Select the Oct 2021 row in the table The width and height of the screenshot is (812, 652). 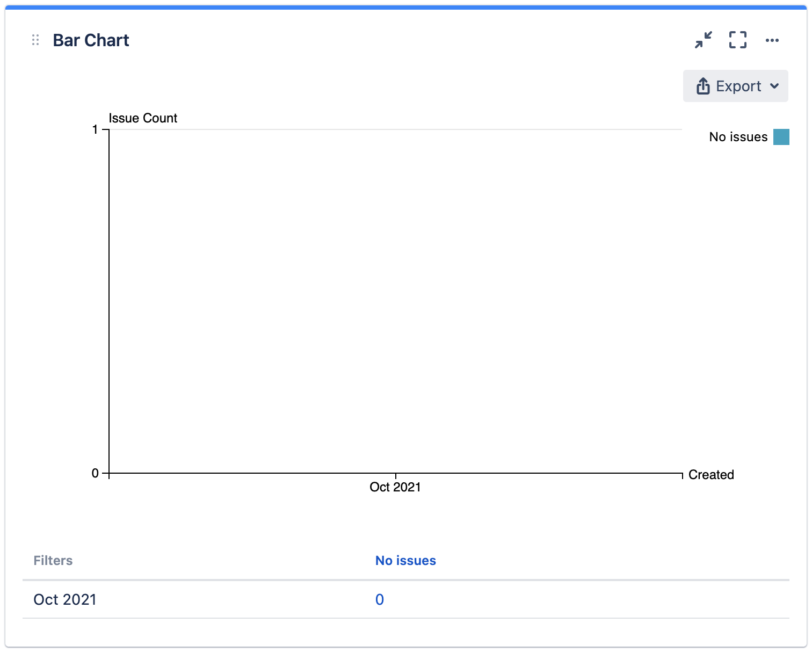tap(64, 599)
